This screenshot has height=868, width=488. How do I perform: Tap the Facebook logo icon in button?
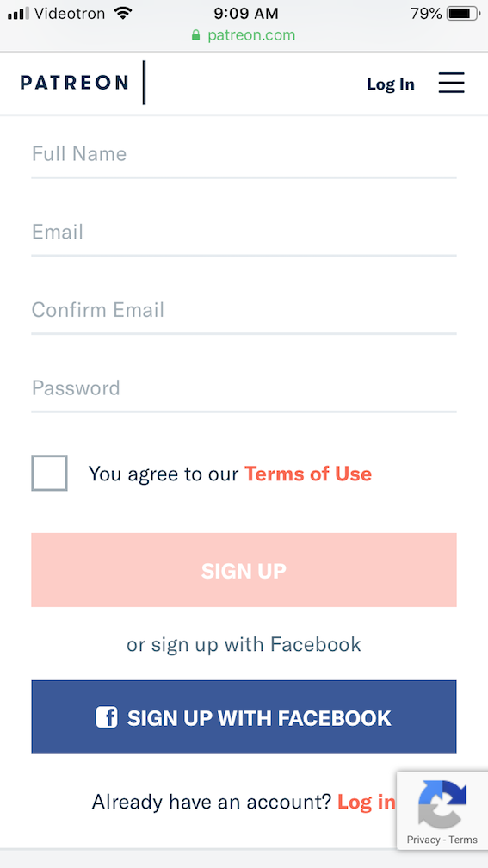106,717
